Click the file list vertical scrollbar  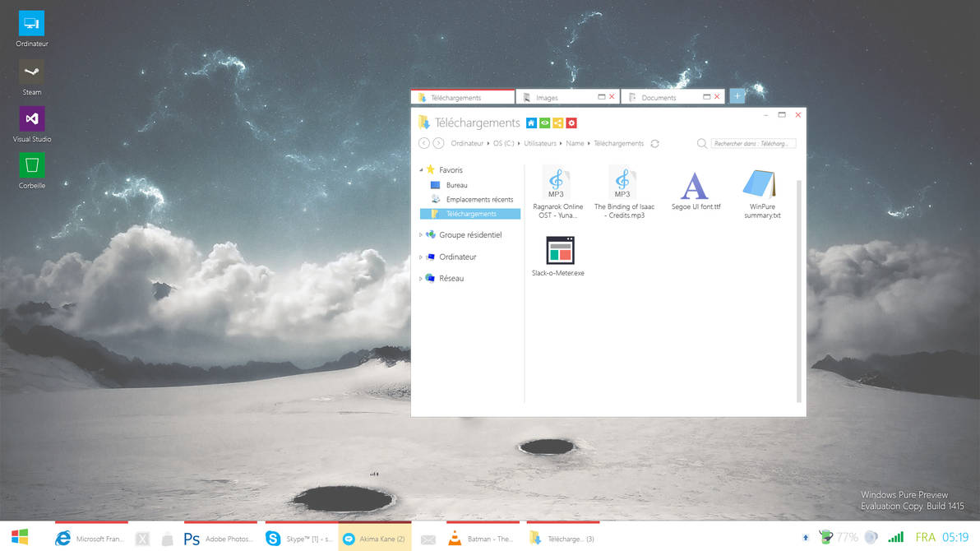pos(799,291)
